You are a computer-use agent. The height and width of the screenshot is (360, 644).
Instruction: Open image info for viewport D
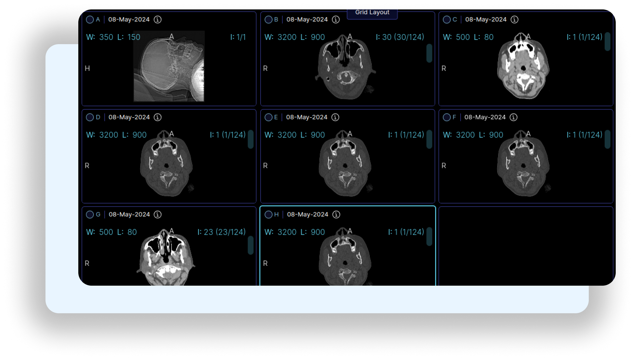click(x=158, y=117)
